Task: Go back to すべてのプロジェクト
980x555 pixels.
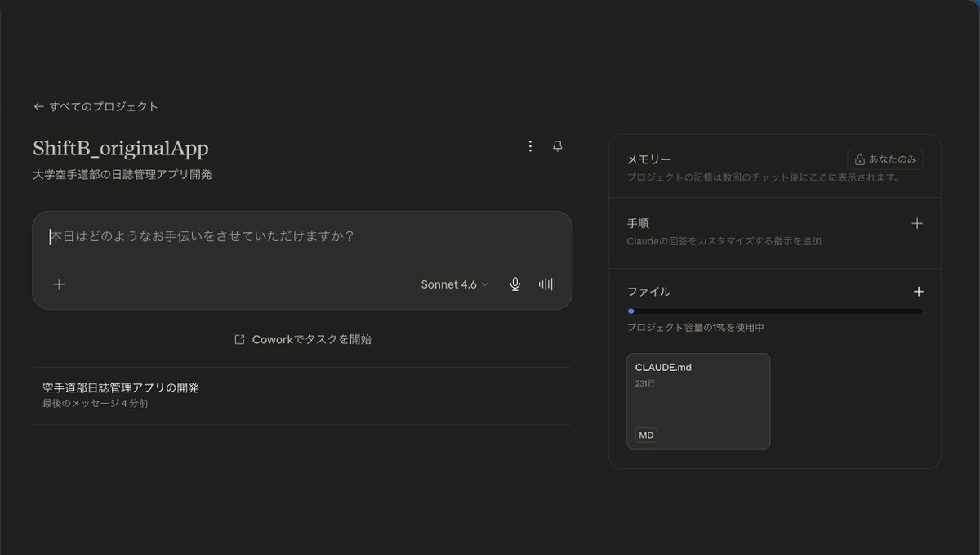Action: coord(96,106)
